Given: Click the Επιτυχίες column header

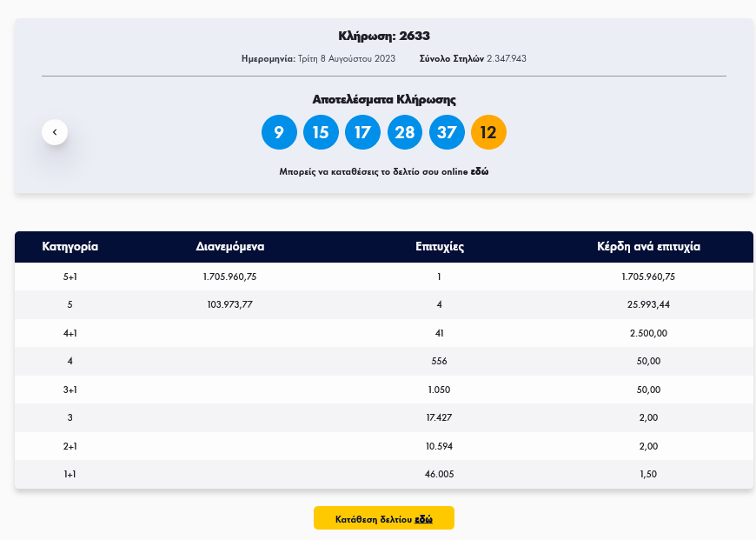Looking at the screenshot, I should pos(440,247).
